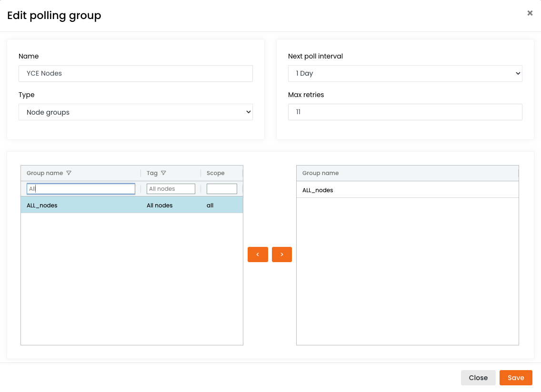
Task: Click the left arrow move button
Action: pos(258,255)
